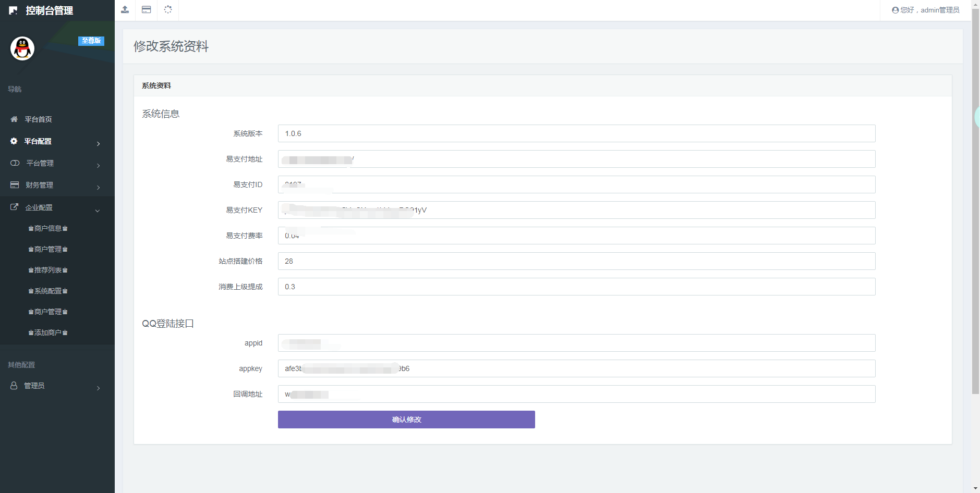980x493 pixels.
Task: Expand the 管理员 menu chevron
Action: click(98, 388)
